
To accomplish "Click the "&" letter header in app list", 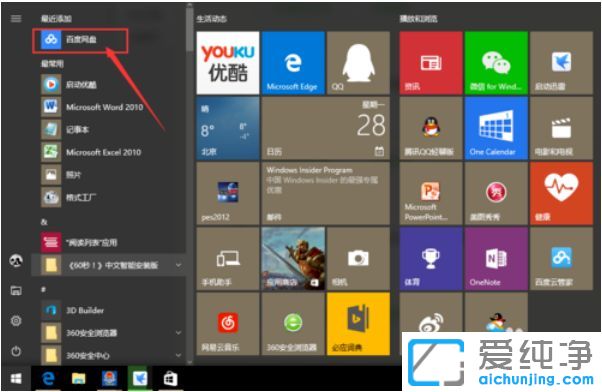I will coord(44,222).
